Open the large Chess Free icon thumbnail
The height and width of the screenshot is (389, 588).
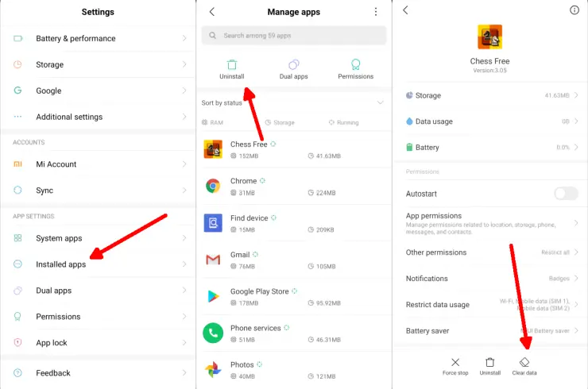(489, 37)
